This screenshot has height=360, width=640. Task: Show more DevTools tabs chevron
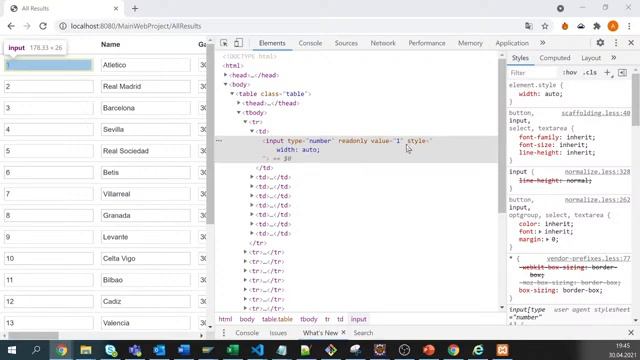[542, 43]
